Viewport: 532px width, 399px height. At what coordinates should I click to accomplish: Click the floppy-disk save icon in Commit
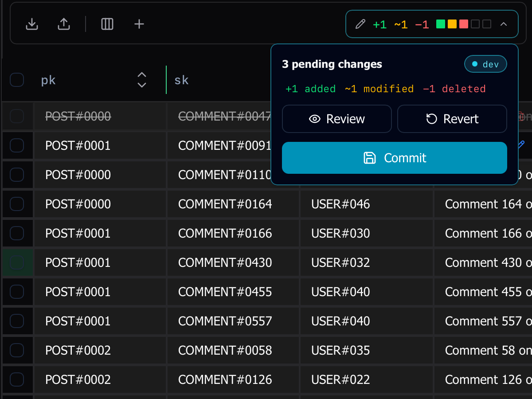click(370, 158)
